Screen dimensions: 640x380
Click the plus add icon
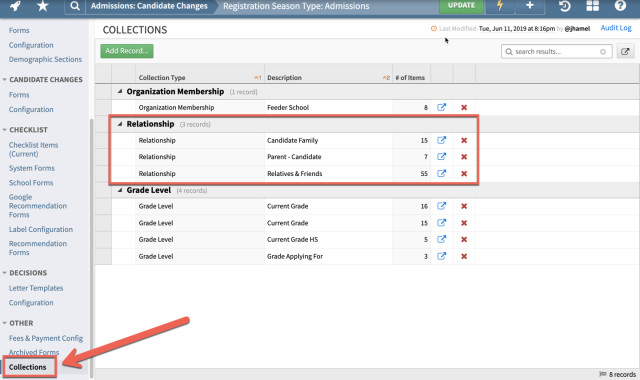click(x=529, y=6)
